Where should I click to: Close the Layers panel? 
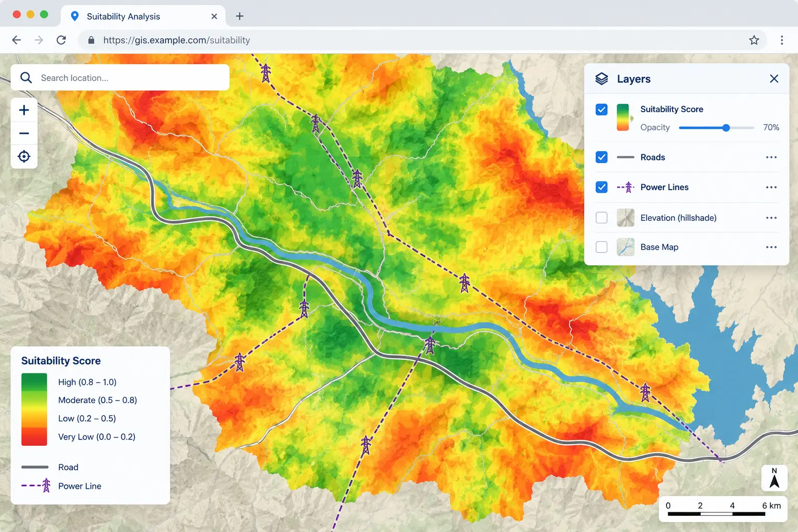tap(774, 78)
